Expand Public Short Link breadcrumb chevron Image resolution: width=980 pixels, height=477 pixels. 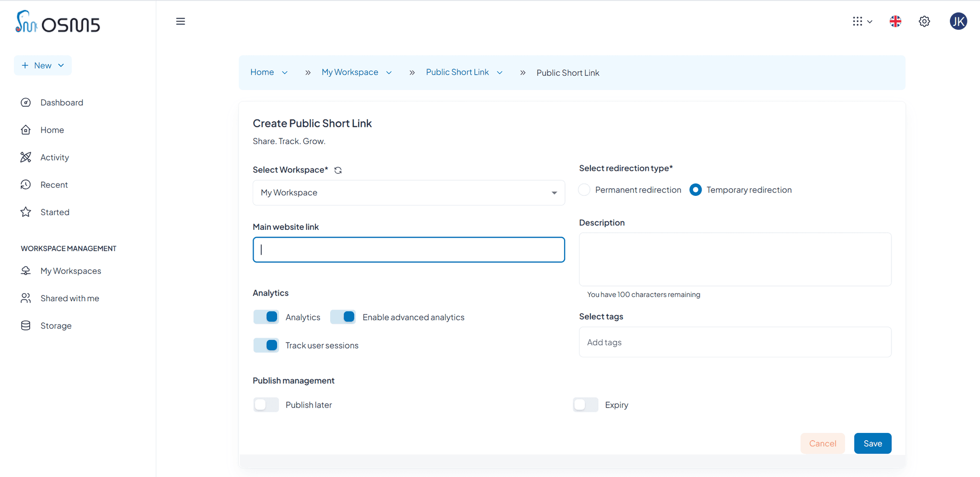[500, 72]
